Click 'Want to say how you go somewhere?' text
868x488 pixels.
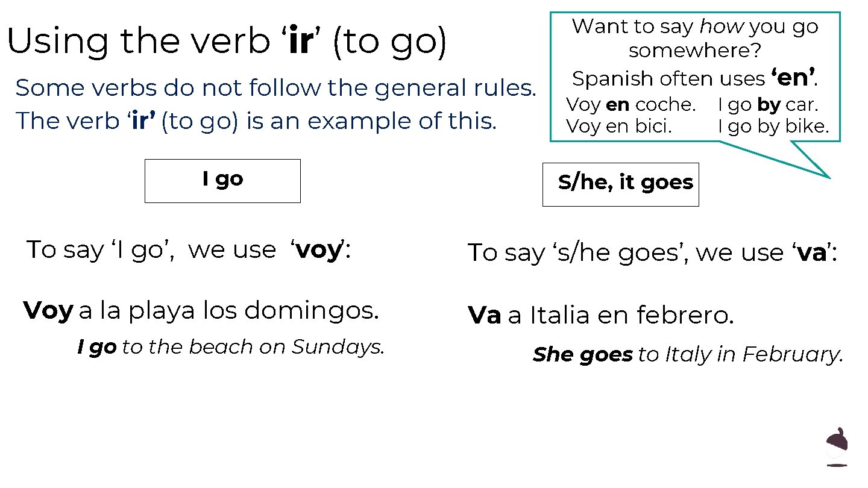(695, 38)
